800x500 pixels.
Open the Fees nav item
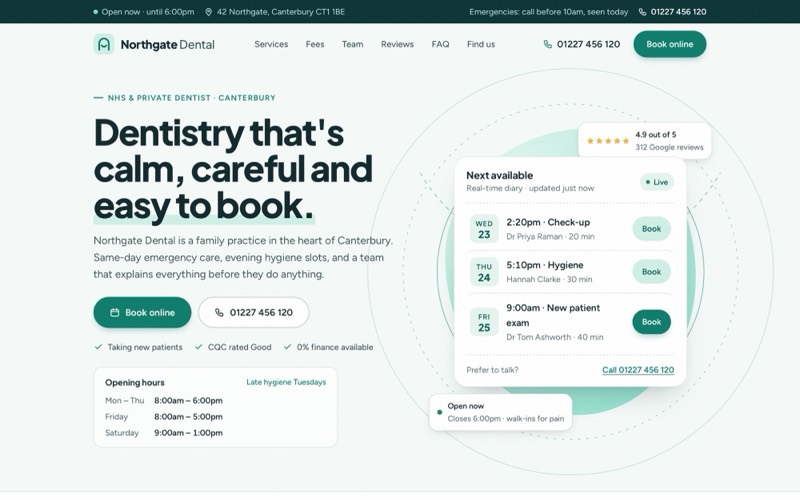315,44
